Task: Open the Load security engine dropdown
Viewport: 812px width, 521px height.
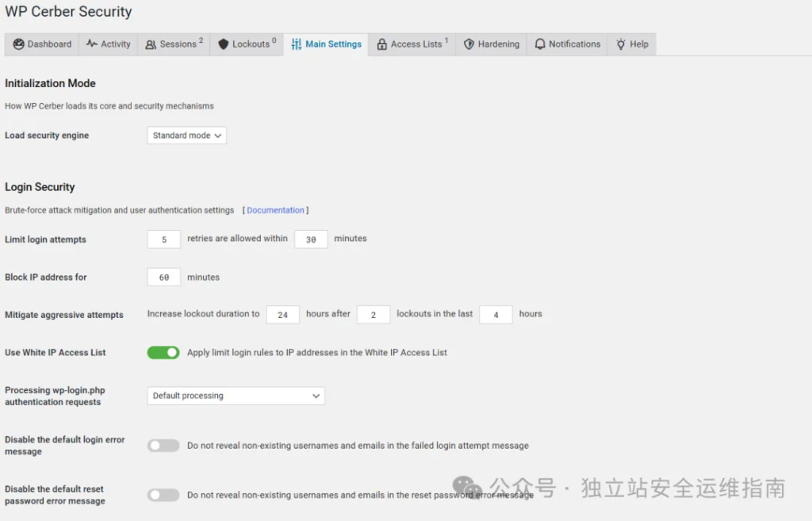Action: click(x=186, y=135)
